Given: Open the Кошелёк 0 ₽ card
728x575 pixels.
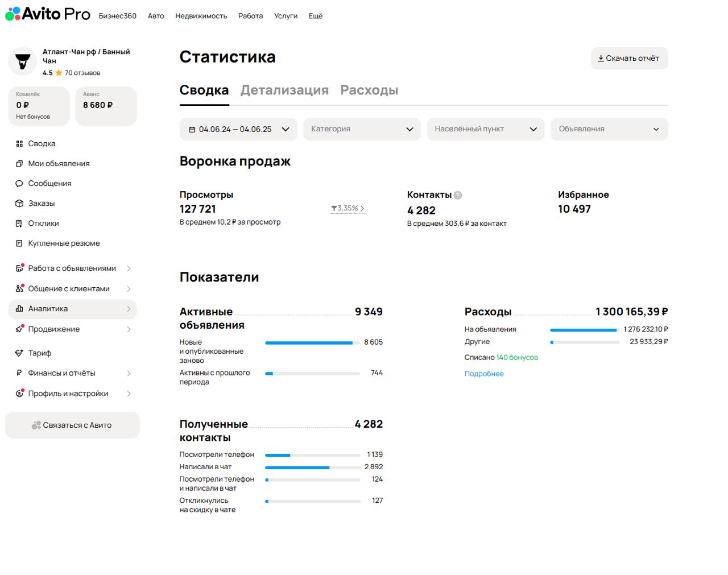Looking at the screenshot, I should point(39,106).
